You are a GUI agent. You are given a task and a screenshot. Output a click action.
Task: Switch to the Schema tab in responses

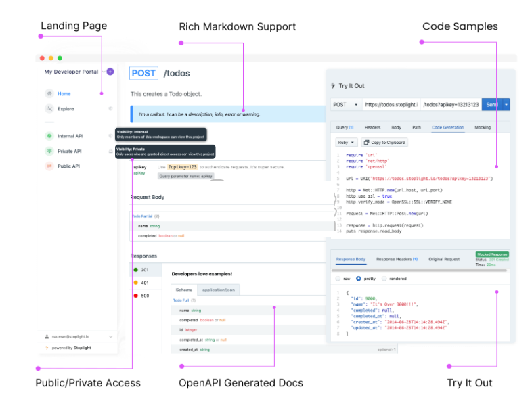pyautogui.click(x=184, y=290)
